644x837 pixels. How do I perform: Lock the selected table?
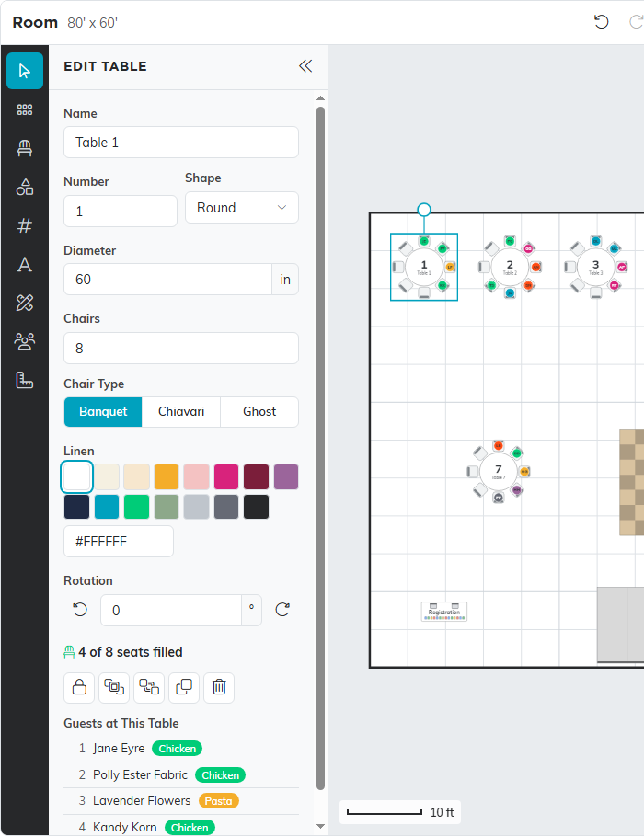tap(79, 687)
